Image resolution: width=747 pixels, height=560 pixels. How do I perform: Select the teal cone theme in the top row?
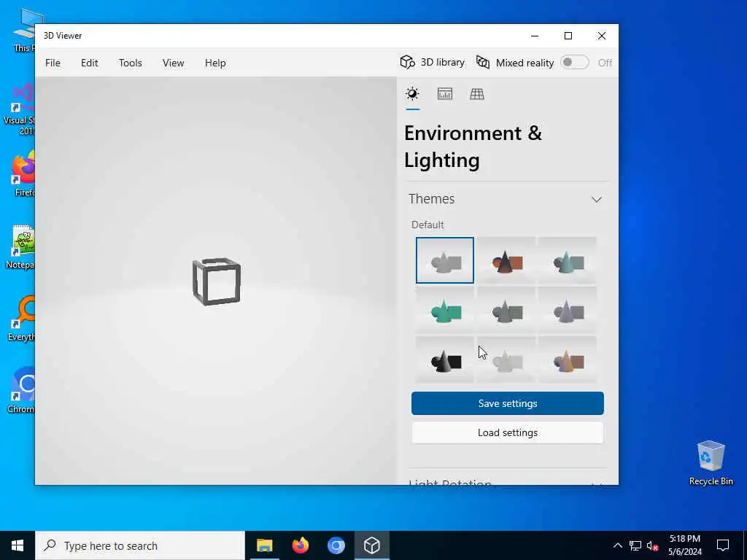[568, 260]
